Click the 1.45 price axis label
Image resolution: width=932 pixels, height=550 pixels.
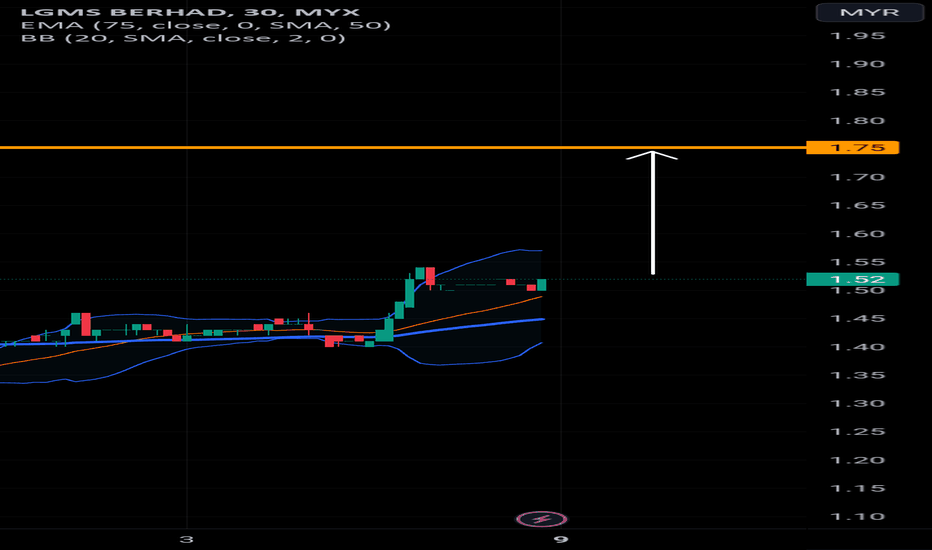(857, 319)
